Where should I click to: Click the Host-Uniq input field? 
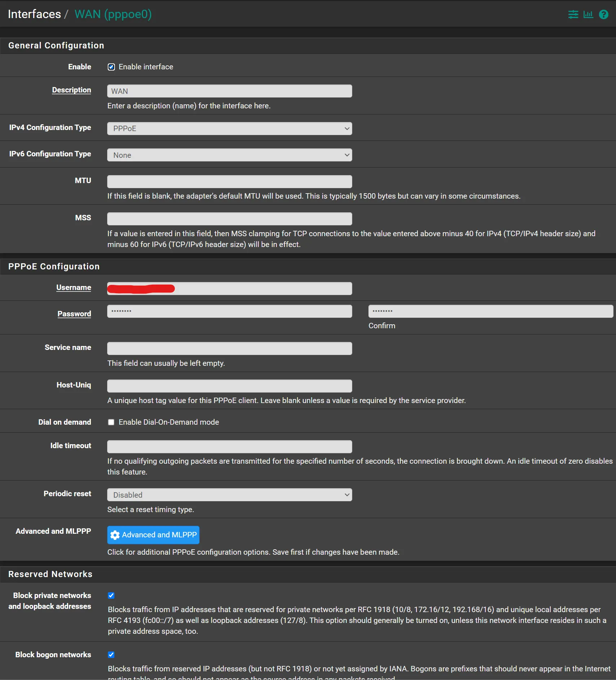coord(230,386)
